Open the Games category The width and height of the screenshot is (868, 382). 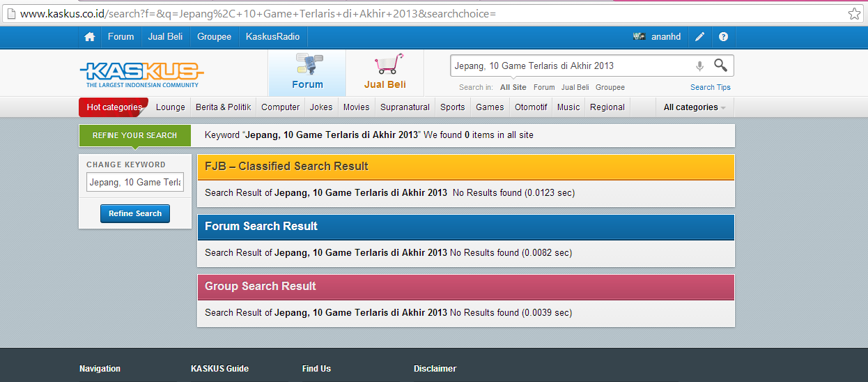point(490,107)
